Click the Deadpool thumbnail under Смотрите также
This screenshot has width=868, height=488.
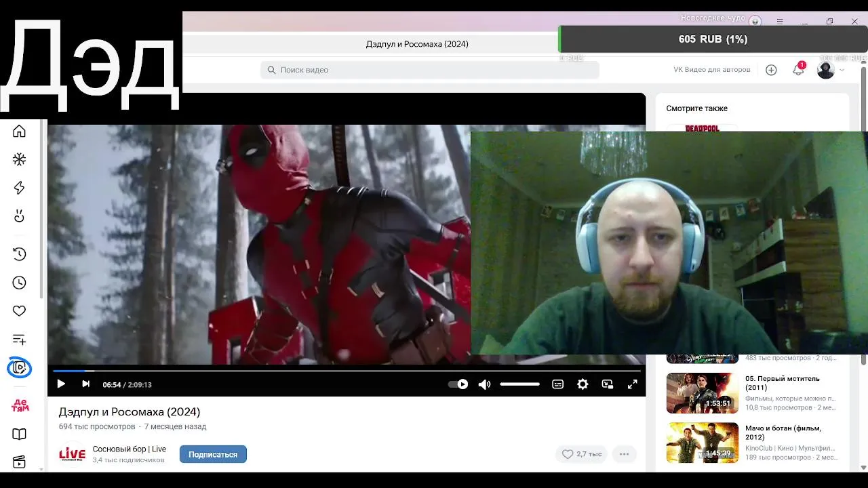tap(703, 127)
